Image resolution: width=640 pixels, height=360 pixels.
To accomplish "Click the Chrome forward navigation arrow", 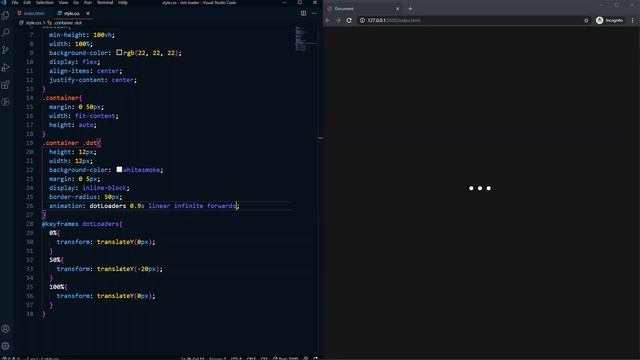I will coord(338,20).
